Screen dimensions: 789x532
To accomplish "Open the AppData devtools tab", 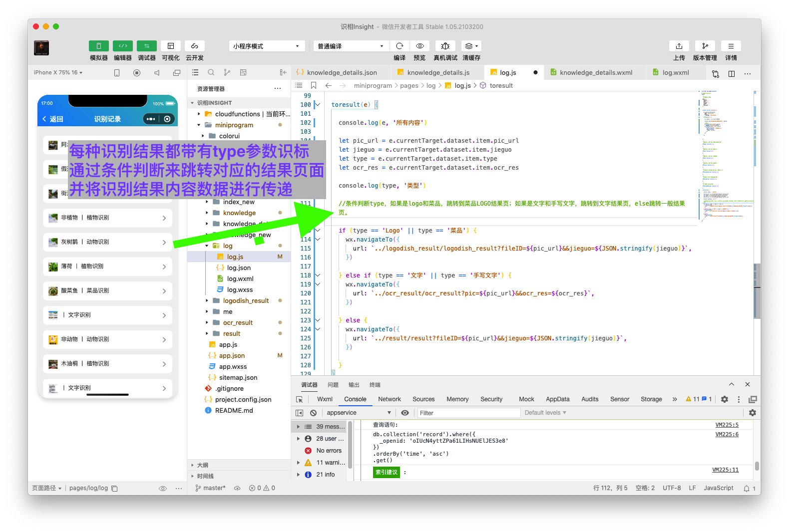I will point(558,399).
